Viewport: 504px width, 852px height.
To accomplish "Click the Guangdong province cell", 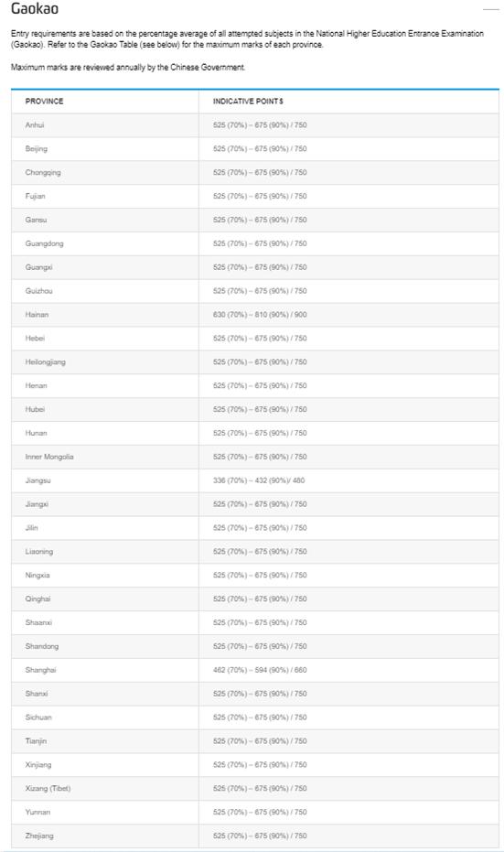I will click(x=105, y=244).
